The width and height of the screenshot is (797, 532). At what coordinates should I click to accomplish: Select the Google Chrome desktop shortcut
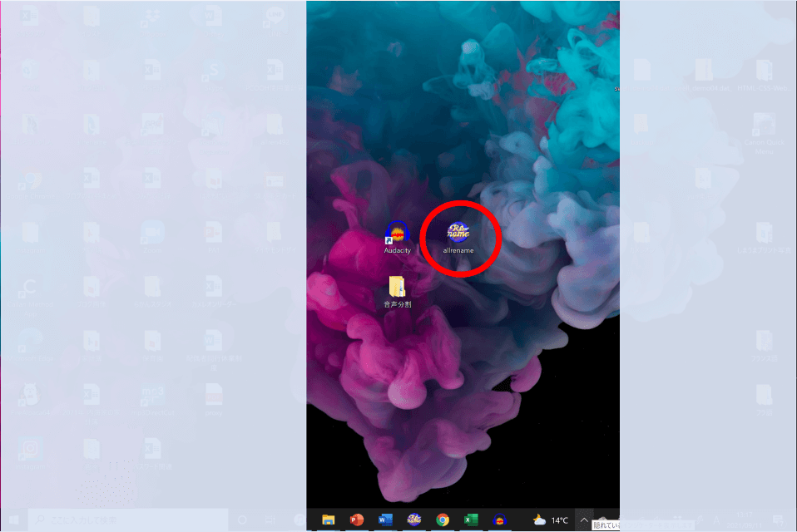[31, 185]
